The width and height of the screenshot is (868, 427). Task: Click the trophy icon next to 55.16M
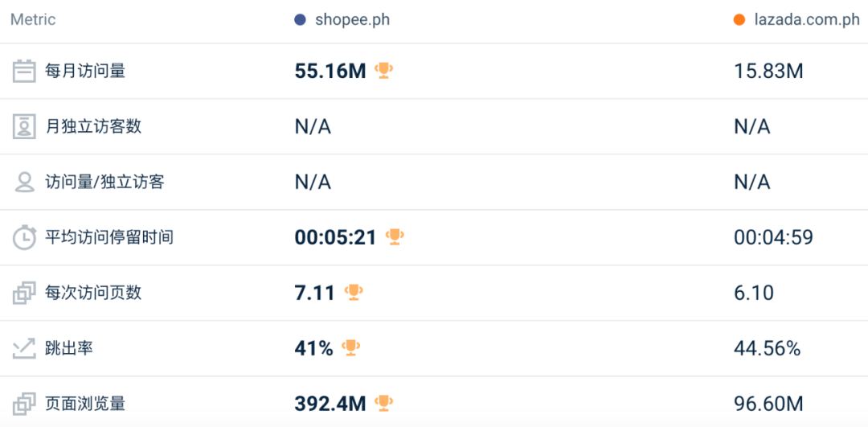tap(384, 71)
